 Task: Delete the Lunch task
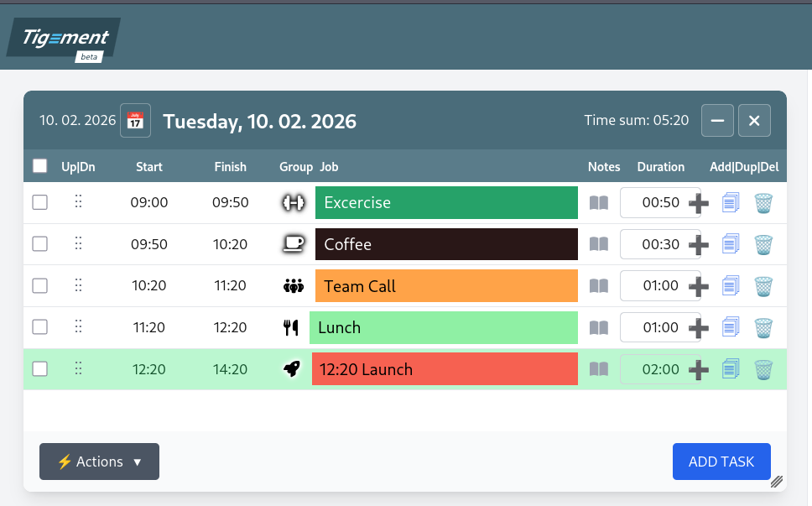click(x=763, y=327)
